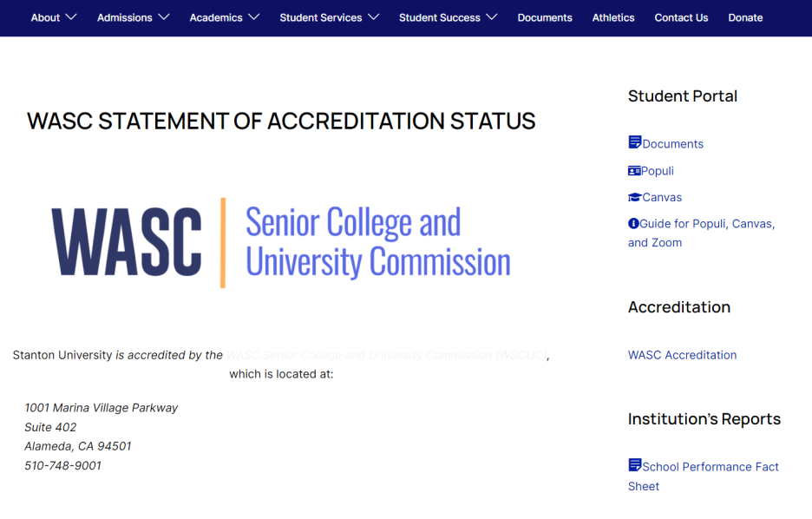The width and height of the screenshot is (812, 519).
Task: Click the WASC Statement of Accreditation Status heading
Action: (x=281, y=122)
